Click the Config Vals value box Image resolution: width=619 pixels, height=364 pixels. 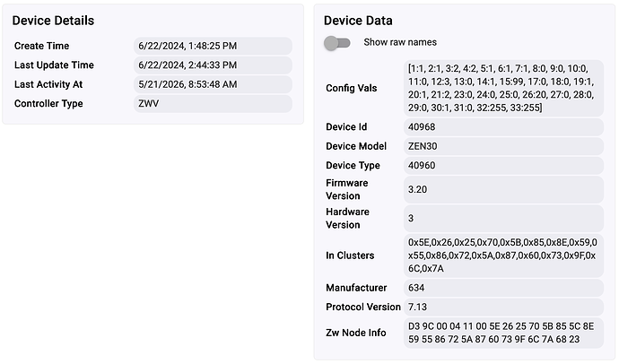point(503,88)
